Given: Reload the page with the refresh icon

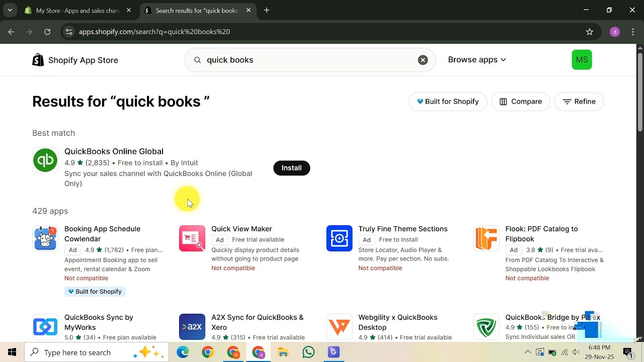Looking at the screenshot, I should pos(47,32).
